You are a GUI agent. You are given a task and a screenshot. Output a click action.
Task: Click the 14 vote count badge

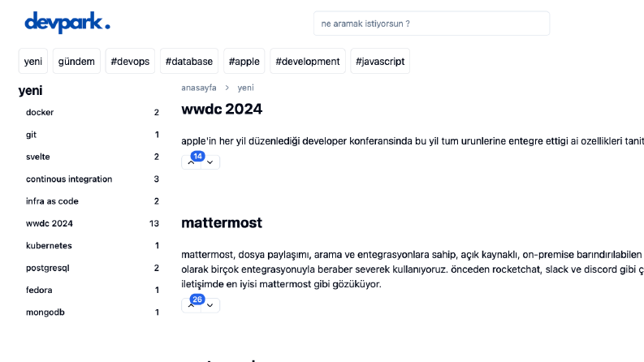(x=197, y=156)
